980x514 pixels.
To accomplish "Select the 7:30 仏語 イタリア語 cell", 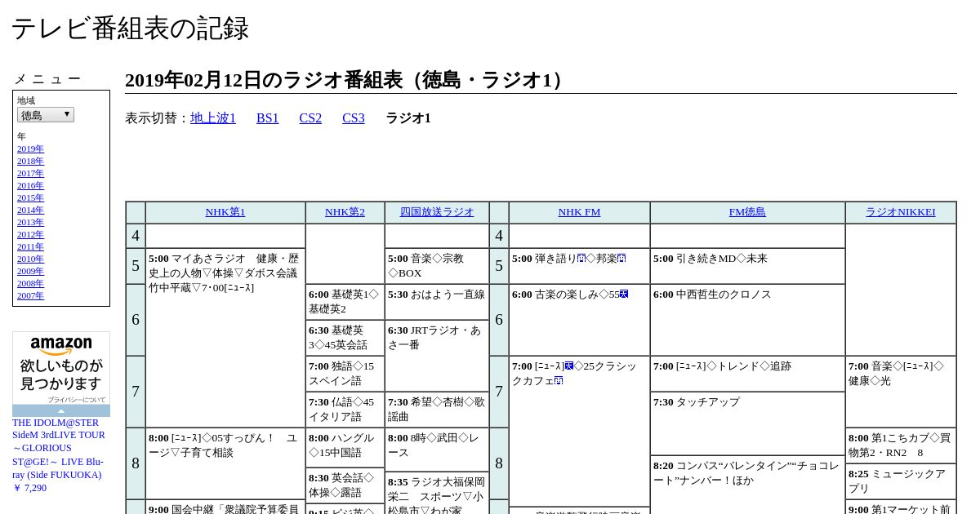I will 345,410.
